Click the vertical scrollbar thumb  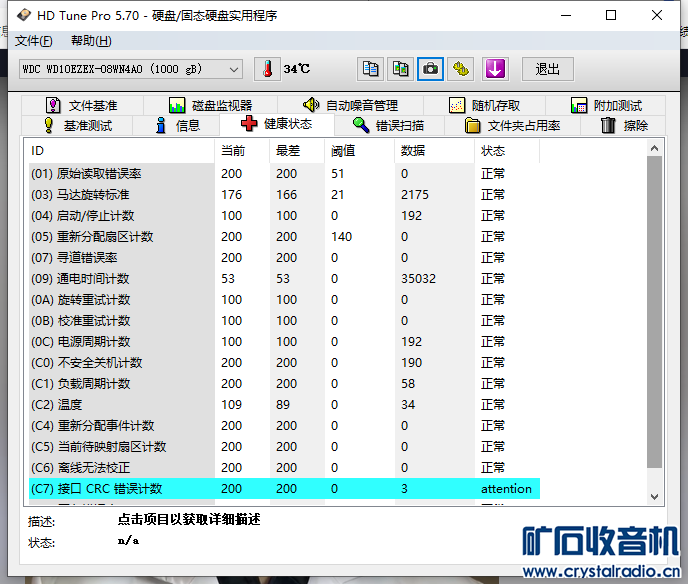[x=654, y=312]
